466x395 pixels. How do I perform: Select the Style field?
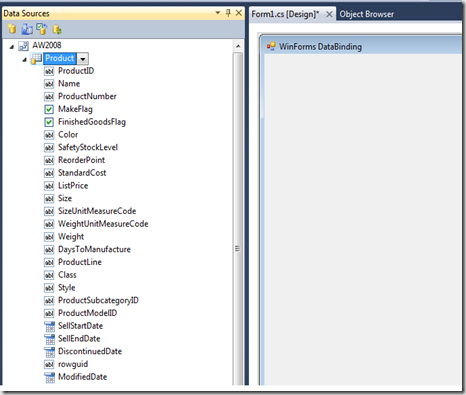[67, 288]
